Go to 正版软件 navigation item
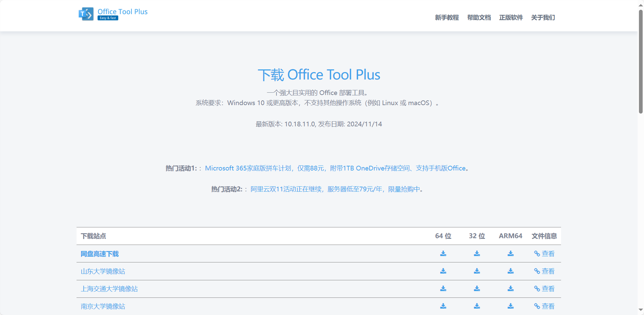 (511, 18)
